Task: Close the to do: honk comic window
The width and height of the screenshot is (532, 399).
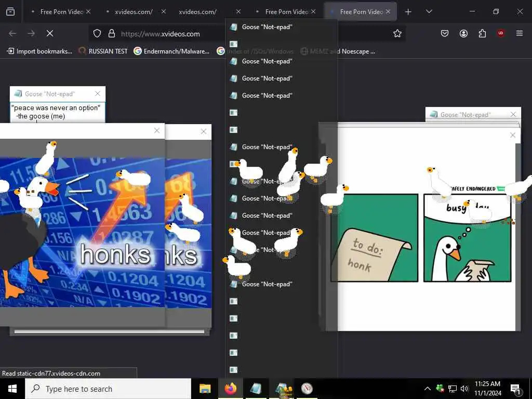Action: (x=513, y=135)
